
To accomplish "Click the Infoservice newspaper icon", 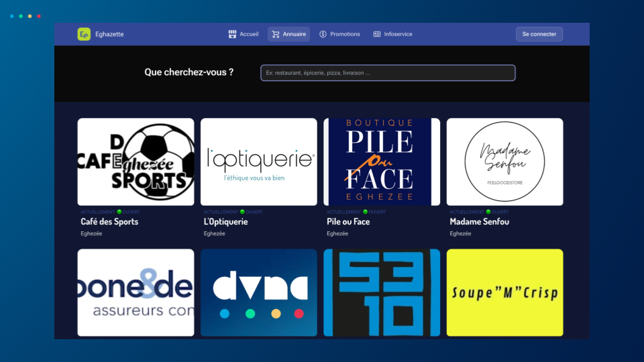I will [x=377, y=34].
